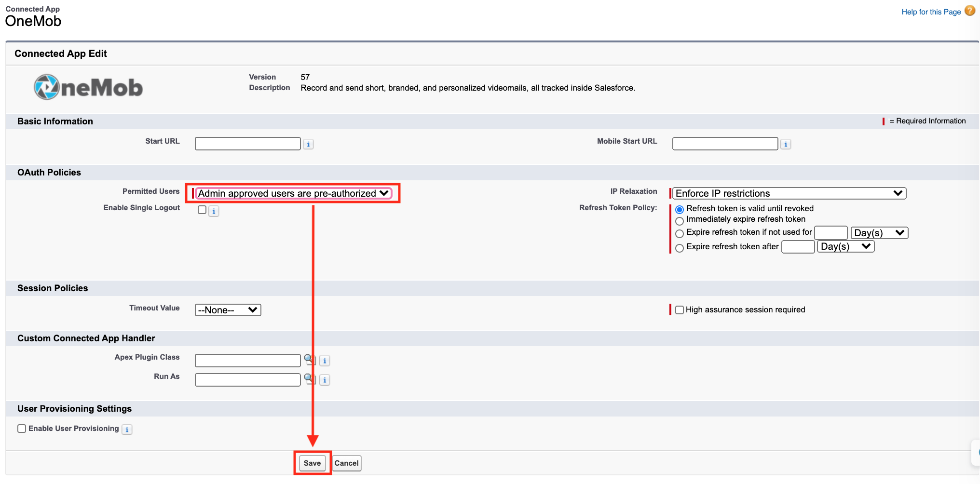Image resolution: width=980 pixels, height=484 pixels.
Task: Click the Apex Plugin Class text field
Action: click(247, 361)
